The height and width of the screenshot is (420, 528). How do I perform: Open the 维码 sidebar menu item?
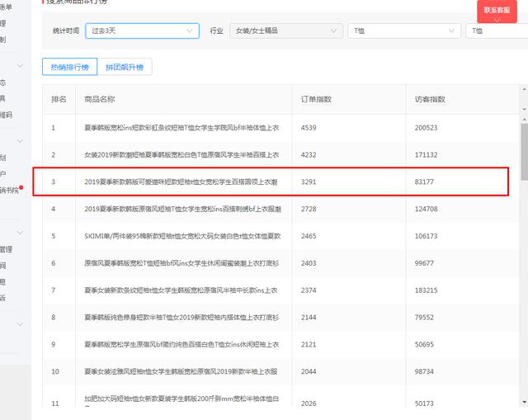[7, 115]
